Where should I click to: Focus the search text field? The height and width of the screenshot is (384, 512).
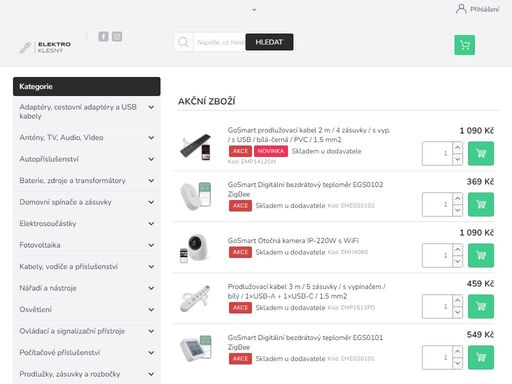click(x=220, y=42)
